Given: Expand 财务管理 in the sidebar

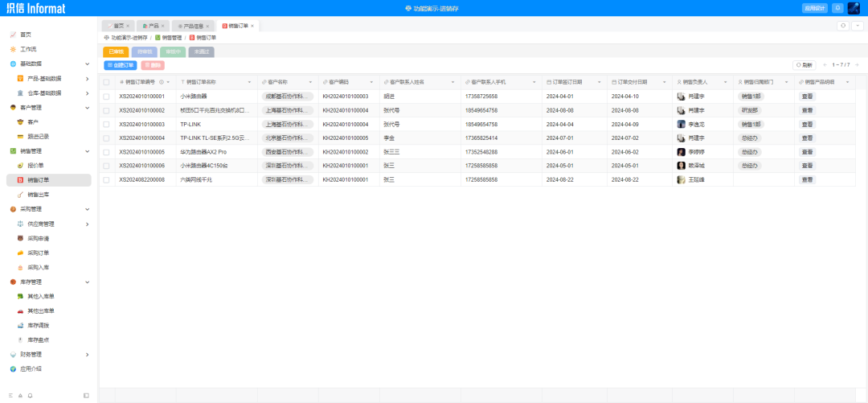Looking at the screenshot, I should click(x=87, y=354).
